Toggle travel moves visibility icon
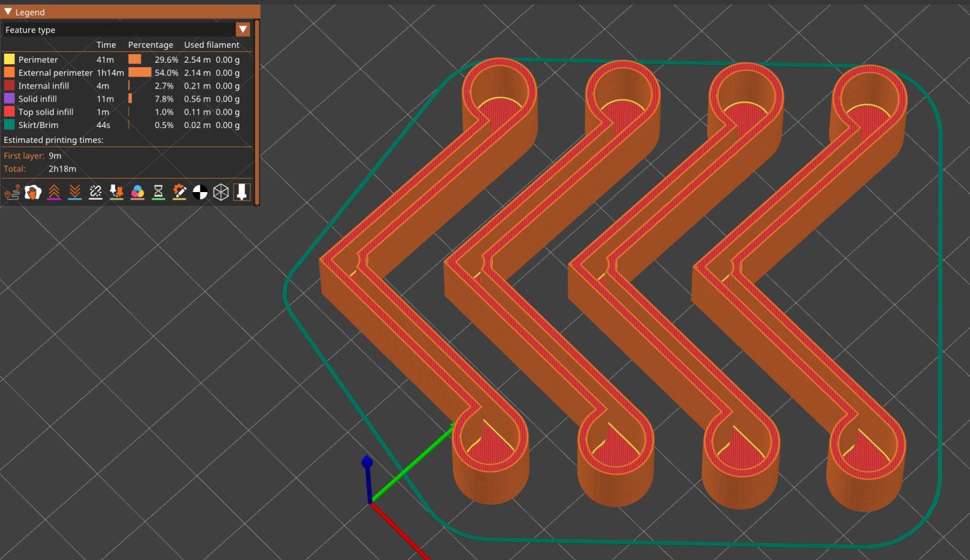The height and width of the screenshot is (560, 970). tap(12, 192)
